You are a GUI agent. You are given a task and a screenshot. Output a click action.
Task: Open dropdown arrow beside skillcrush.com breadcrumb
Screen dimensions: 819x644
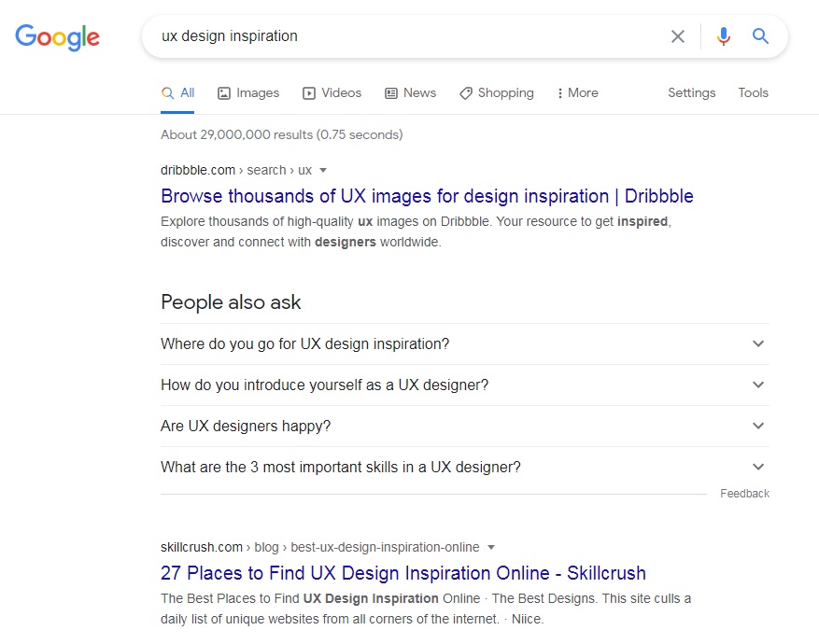click(491, 548)
